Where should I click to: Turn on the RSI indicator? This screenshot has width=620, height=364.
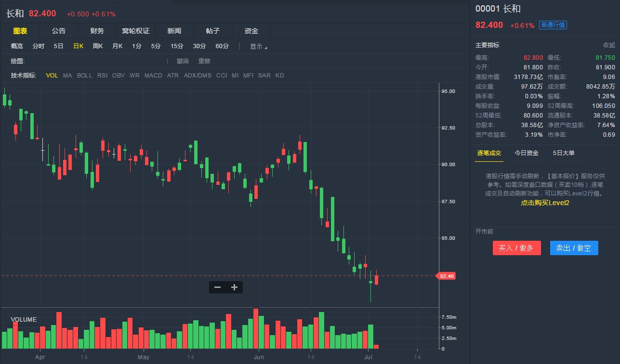coord(102,76)
